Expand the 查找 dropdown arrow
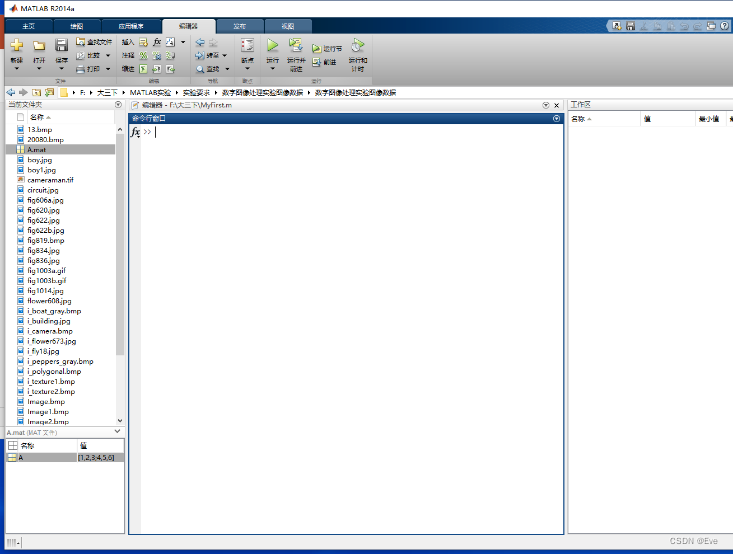Viewport: 733px width, 554px height. [x=228, y=69]
